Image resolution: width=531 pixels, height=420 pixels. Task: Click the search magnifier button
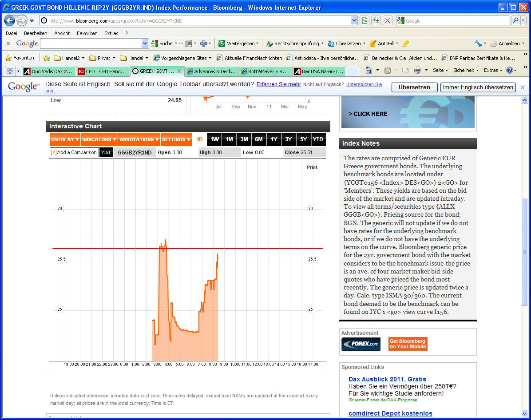click(515, 21)
